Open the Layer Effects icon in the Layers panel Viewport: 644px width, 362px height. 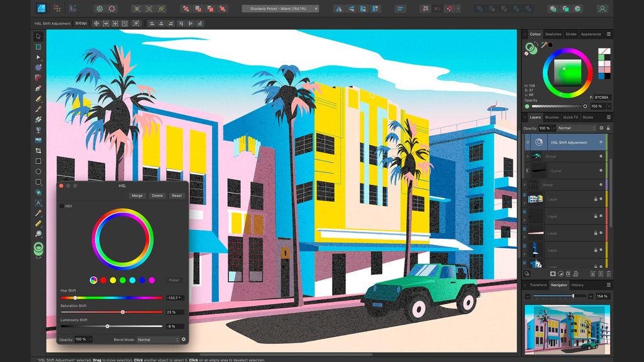click(x=569, y=274)
